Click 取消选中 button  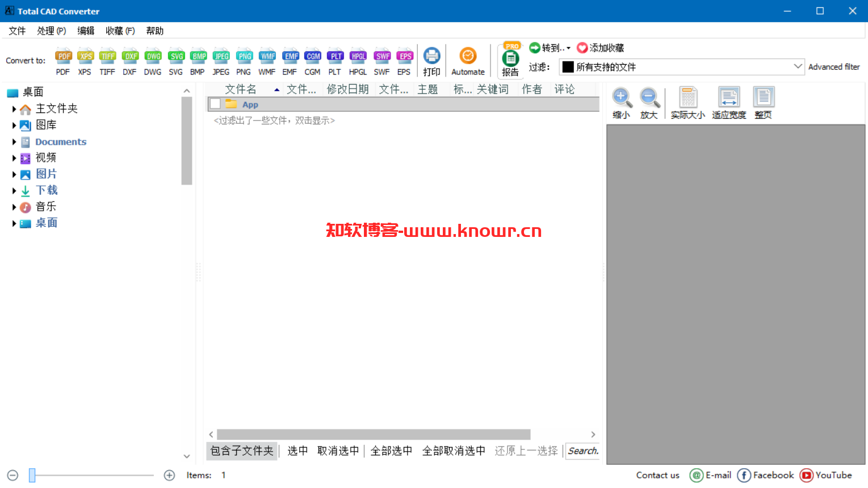[338, 451]
